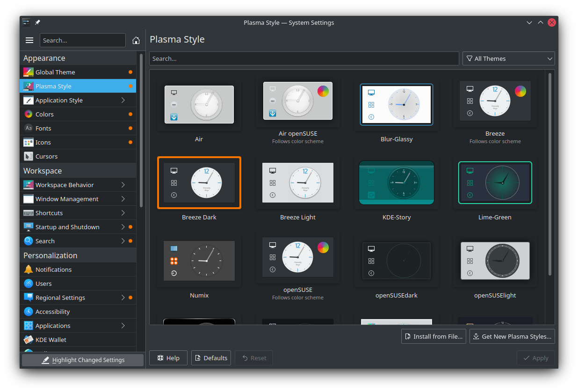578x392 pixels.
Task: Open Accessibility via its sidebar icon
Action: [x=28, y=311]
